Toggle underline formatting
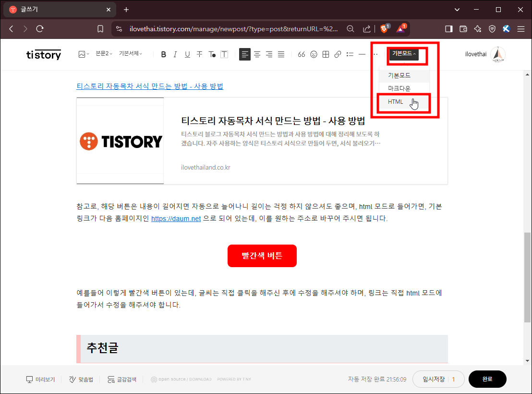Image resolution: width=532 pixels, height=394 pixels. tap(187, 54)
